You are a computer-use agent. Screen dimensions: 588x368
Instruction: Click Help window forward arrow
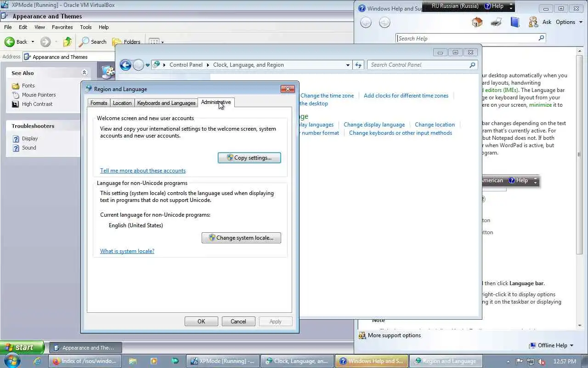[x=384, y=23]
